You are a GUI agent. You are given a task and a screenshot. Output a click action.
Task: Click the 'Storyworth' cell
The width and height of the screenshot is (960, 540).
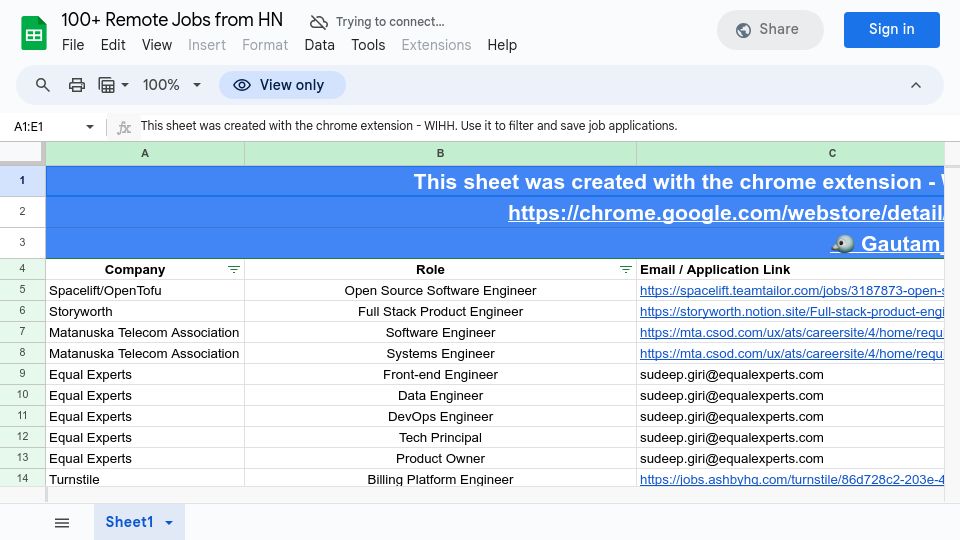click(145, 311)
